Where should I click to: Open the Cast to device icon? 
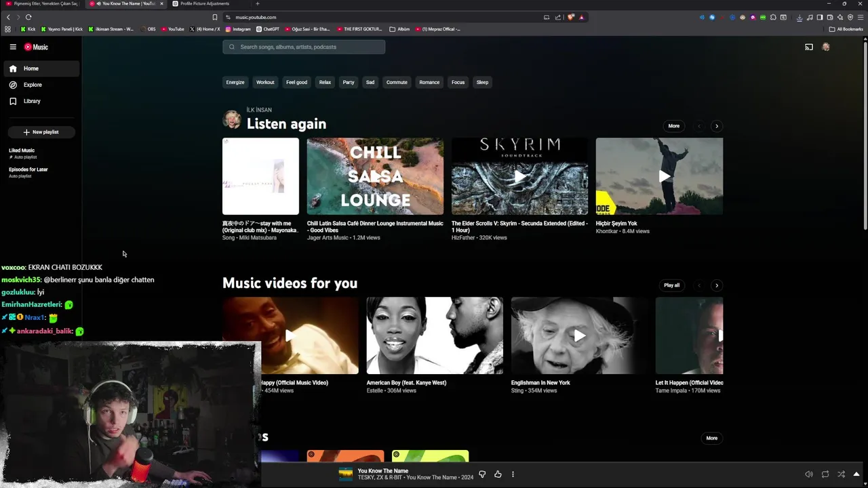click(809, 47)
